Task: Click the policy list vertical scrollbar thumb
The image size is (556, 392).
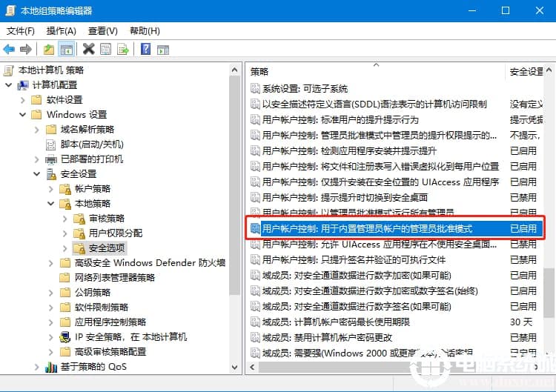Action: pyautogui.click(x=549, y=293)
